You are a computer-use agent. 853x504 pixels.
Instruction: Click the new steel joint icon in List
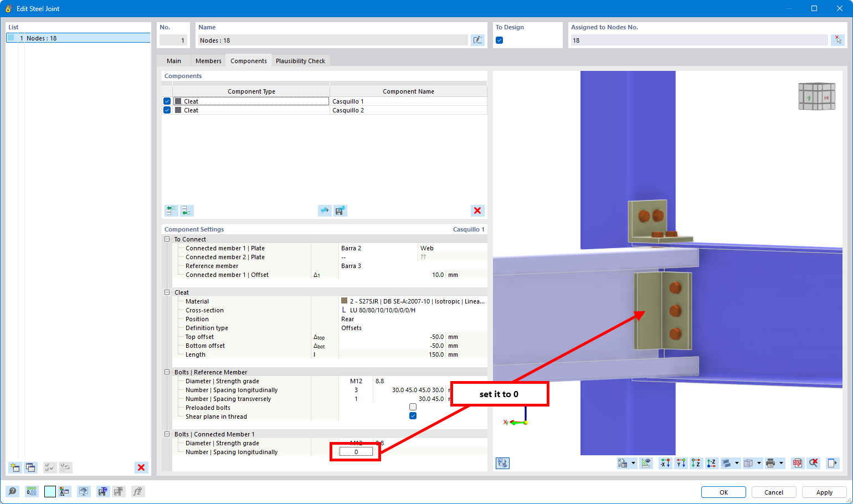(x=15, y=467)
